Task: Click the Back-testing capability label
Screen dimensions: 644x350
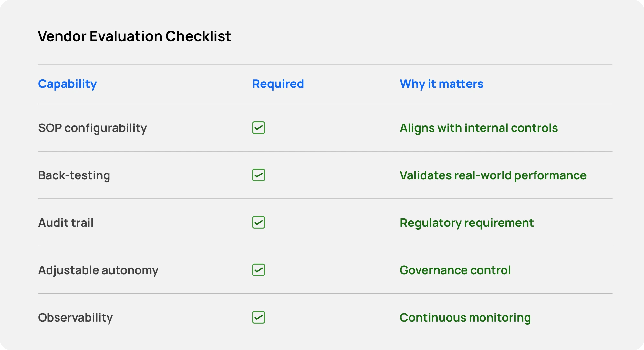Action: coord(74,175)
